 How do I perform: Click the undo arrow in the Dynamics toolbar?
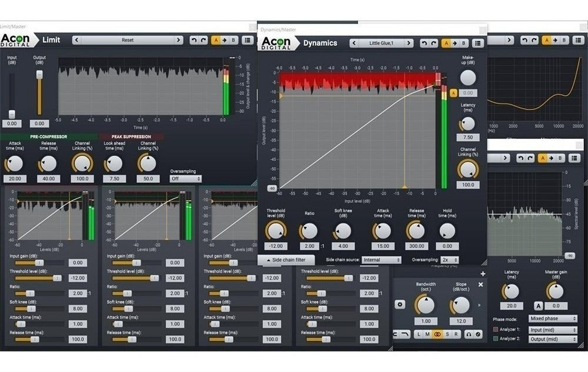pyautogui.click(x=424, y=43)
